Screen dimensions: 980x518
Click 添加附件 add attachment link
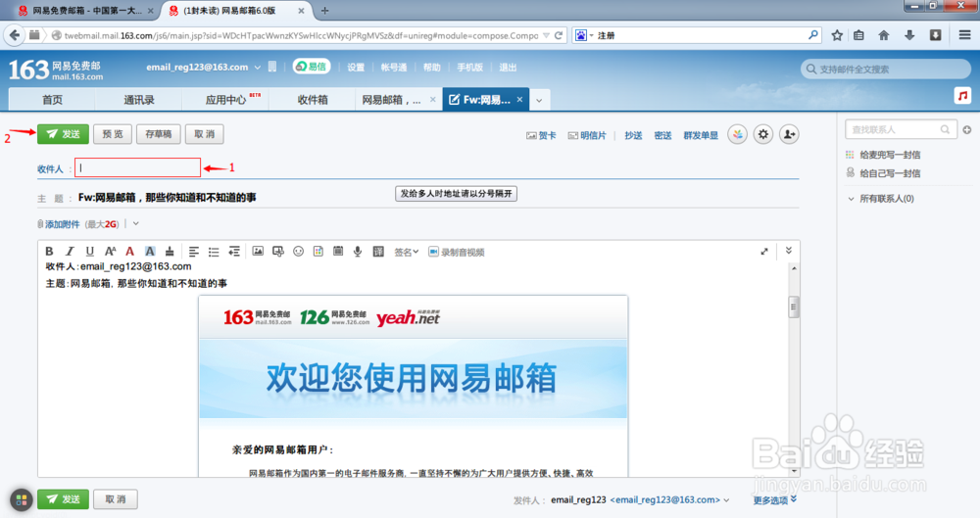tap(62, 223)
